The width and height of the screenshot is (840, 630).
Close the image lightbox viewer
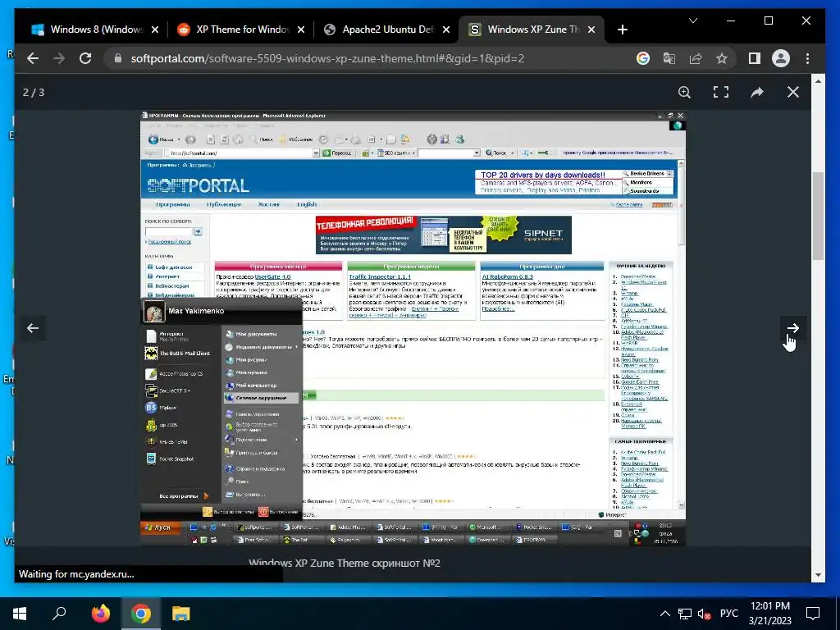click(x=793, y=92)
